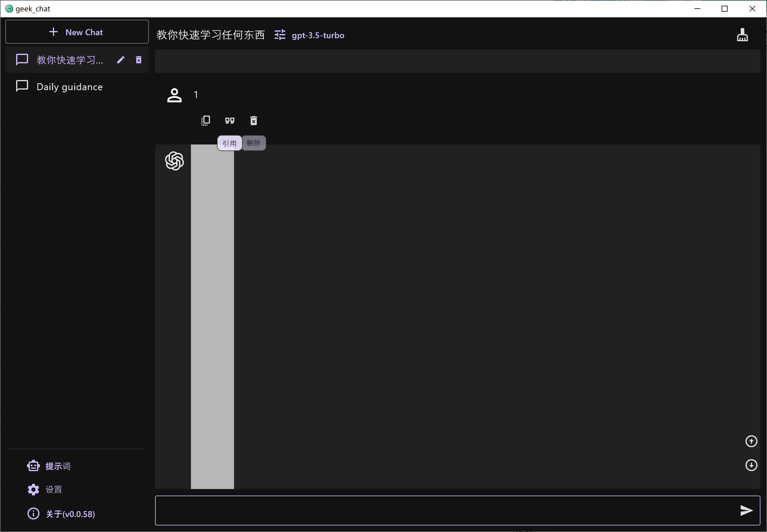Rename the chat using the pencil icon
767x532 pixels.
[121, 60]
